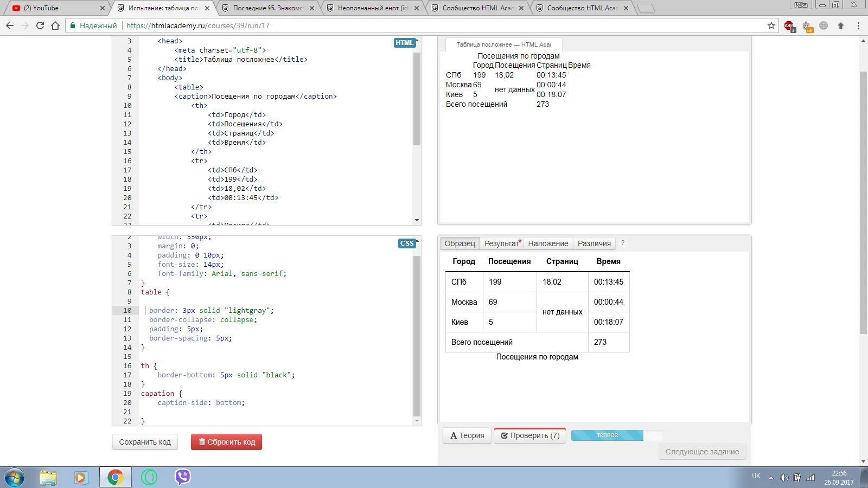
Task: Open the media player taskbar icon
Action: 81,478
